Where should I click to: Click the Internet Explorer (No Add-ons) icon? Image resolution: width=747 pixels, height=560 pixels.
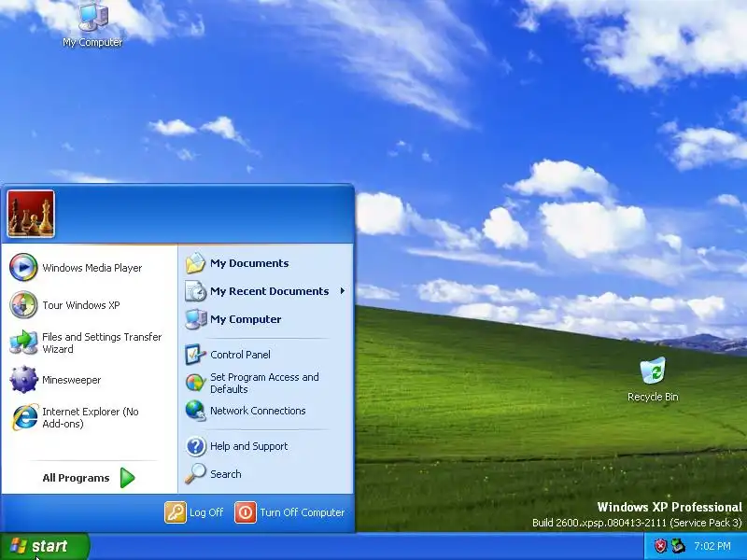(24, 417)
